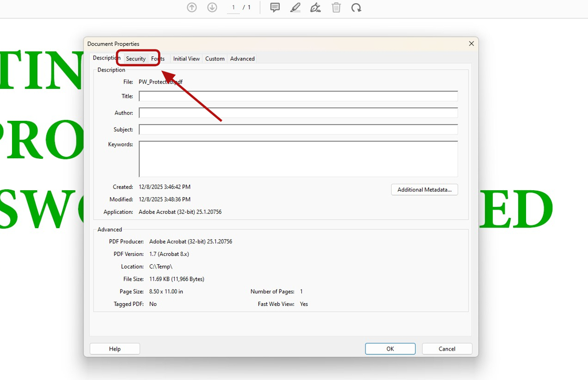Click the Help button

tap(115, 349)
